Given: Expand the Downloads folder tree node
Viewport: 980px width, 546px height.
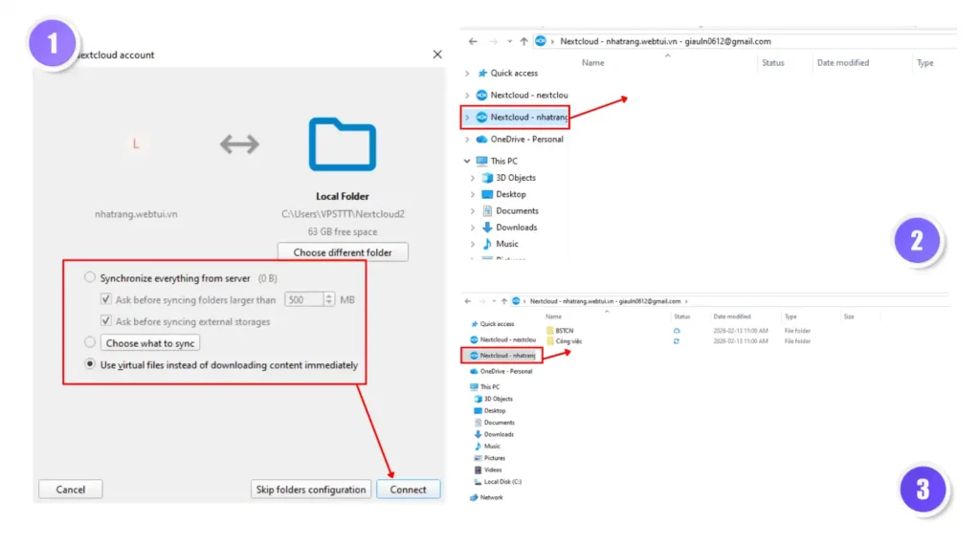Looking at the screenshot, I should click(x=473, y=228).
